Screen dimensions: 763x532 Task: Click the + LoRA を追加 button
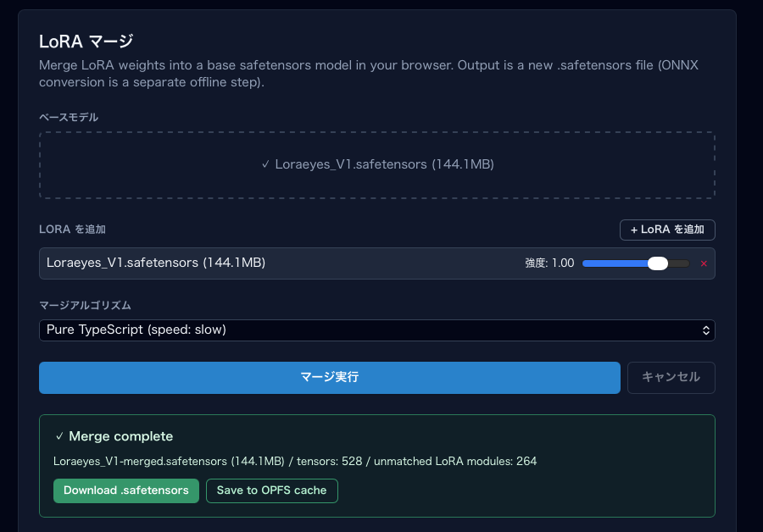[x=667, y=230]
